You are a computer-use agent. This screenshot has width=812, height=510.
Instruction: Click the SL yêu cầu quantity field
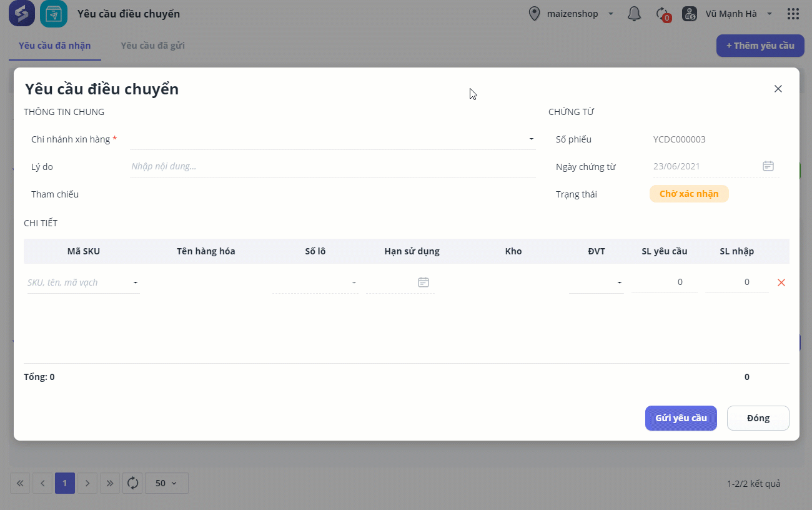tap(665, 282)
